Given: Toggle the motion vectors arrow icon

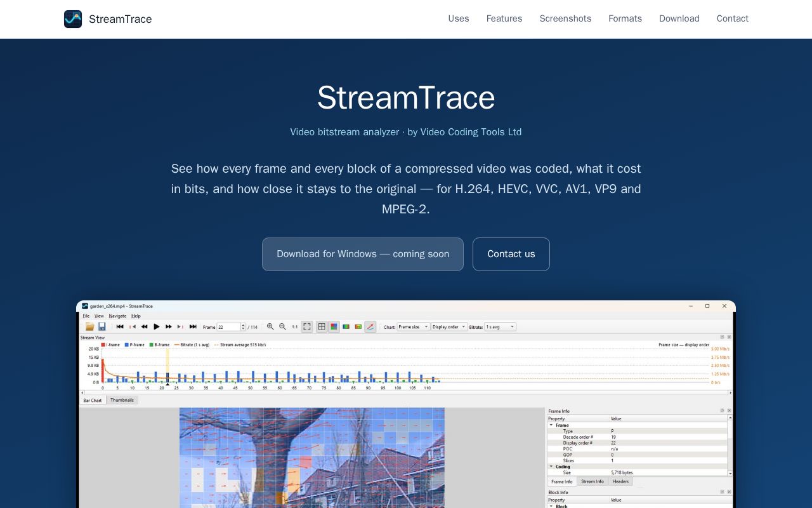Looking at the screenshot, I should point(370,326).
